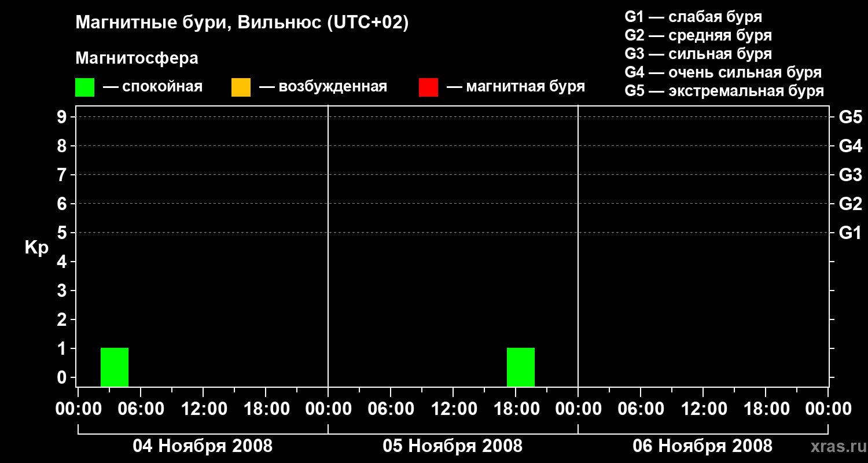Click the 04 Ноября 2008 date label
The height and width of the screenshot is (463, 868).
203,446
